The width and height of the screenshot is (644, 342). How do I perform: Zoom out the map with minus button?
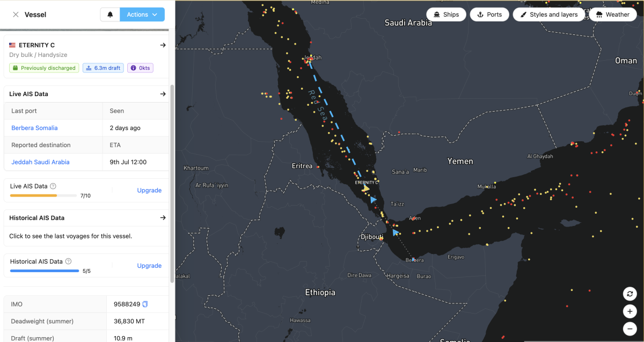pos(630,329)
